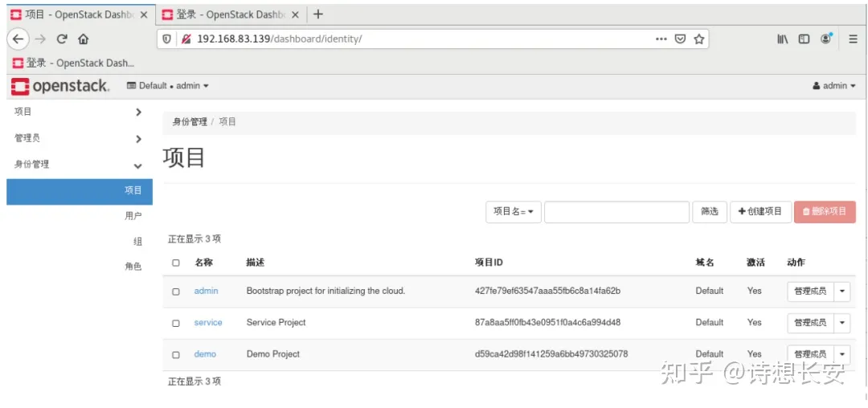868x408 pixels.
Task: Open the demo project link
Action: [x=205, y=354]
